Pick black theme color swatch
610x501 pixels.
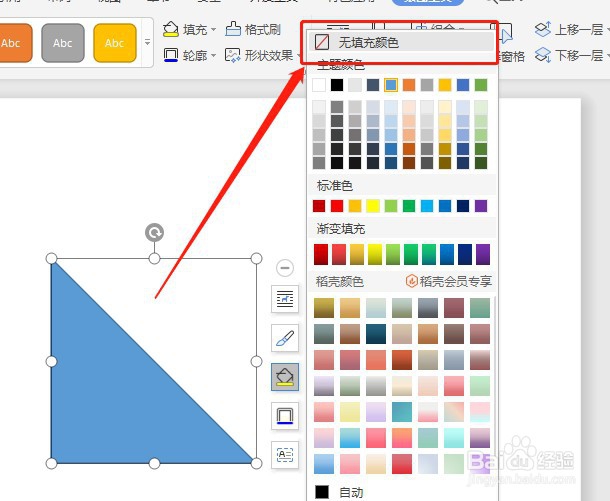337,85
